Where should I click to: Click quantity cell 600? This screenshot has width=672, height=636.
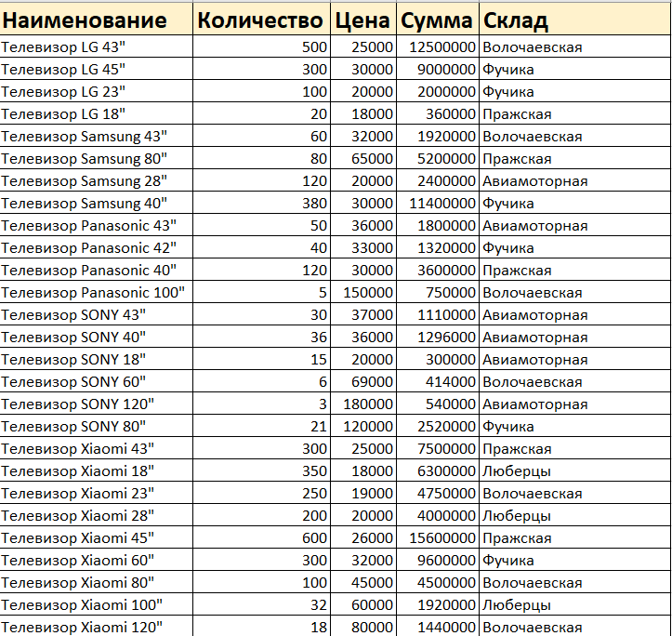261,537
